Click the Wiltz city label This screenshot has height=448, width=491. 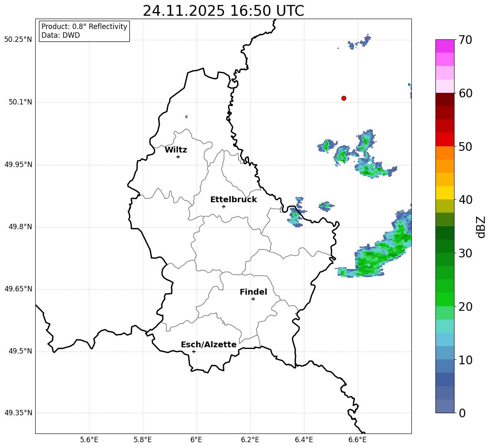[176, 150]
